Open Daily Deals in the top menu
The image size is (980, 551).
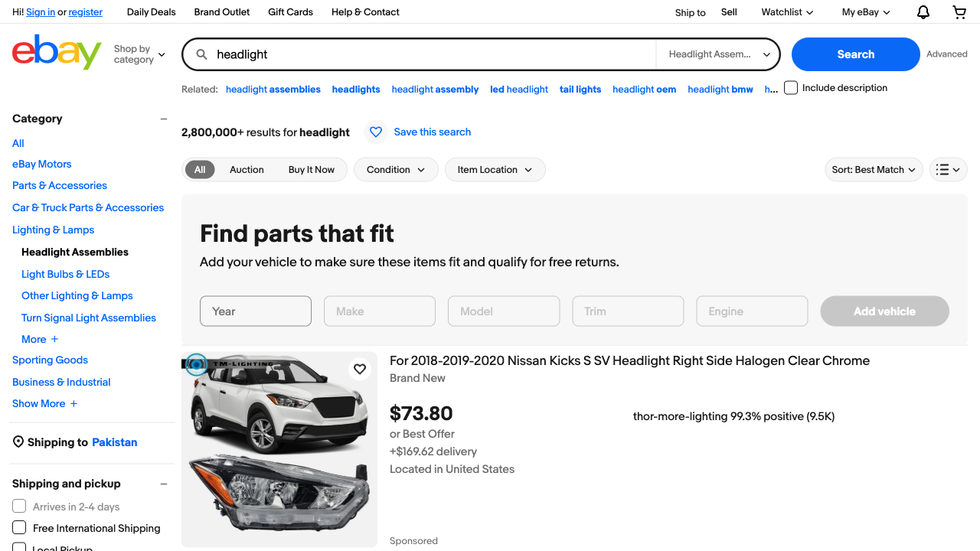coord(151,12)
